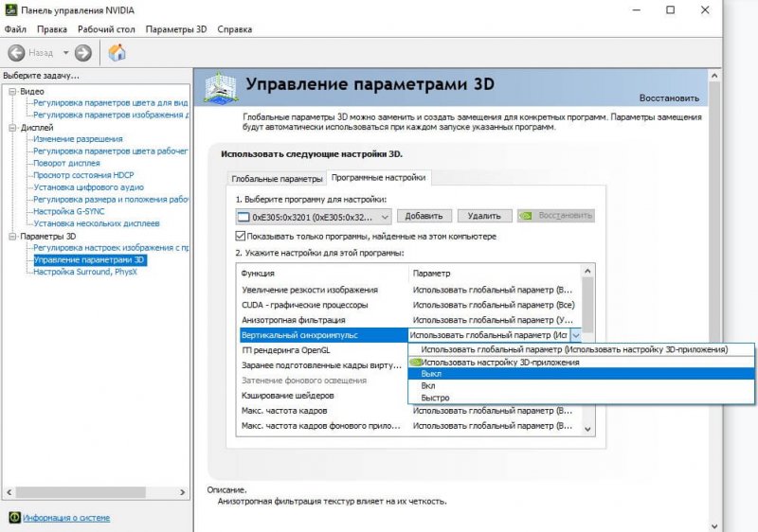Click task tree scroll right arrow
The width and height of the screenshot is (758, 532).
coord(182,492)
